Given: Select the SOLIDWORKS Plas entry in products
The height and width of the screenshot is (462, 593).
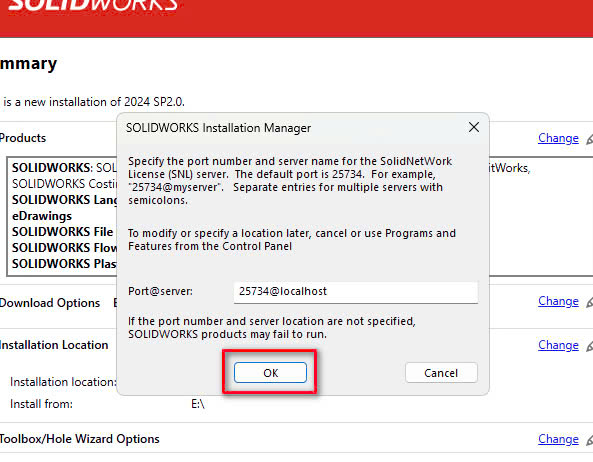Looking at the screenshot, I should (64, 264).
